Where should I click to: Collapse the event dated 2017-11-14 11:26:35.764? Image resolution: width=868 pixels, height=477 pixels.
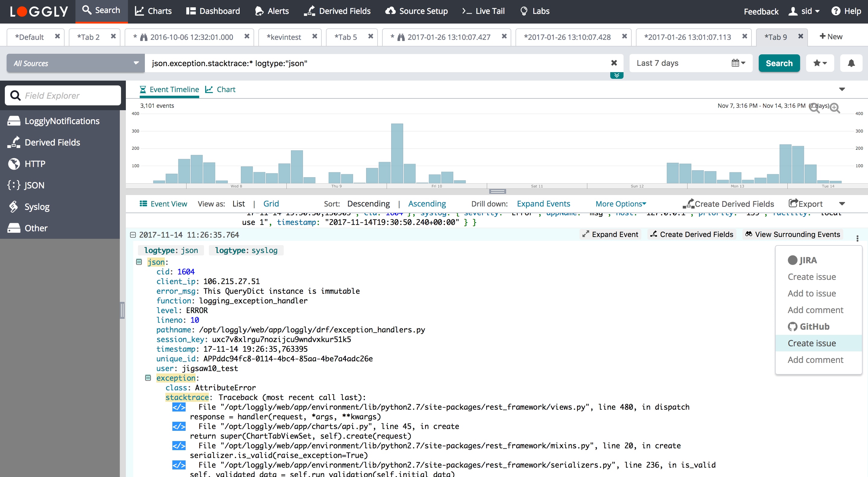133,235
